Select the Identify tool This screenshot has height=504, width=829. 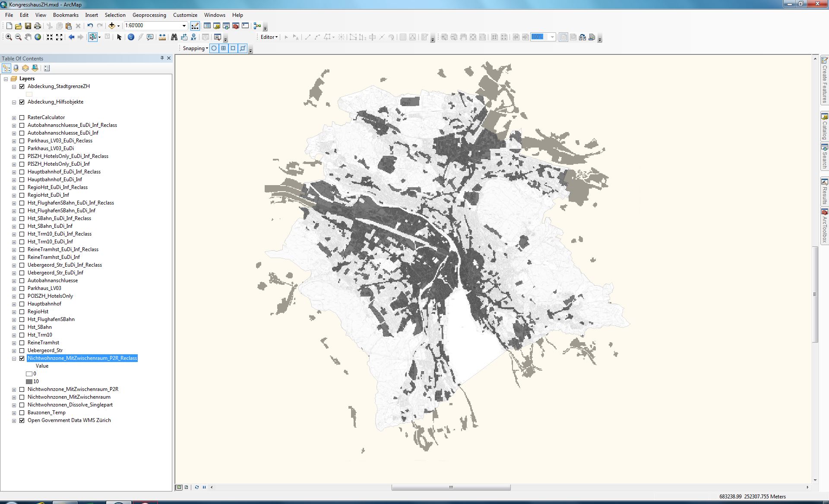click(x=131, y=37)
